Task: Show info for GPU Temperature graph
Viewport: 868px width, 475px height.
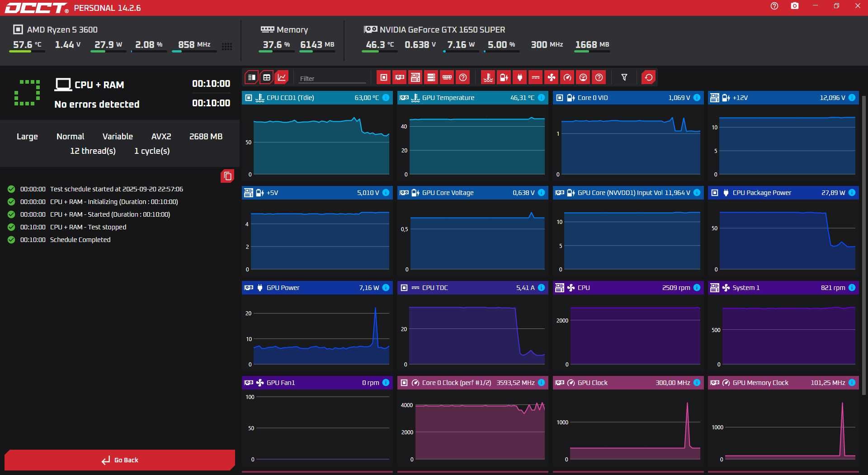Action: coord(541,98)
